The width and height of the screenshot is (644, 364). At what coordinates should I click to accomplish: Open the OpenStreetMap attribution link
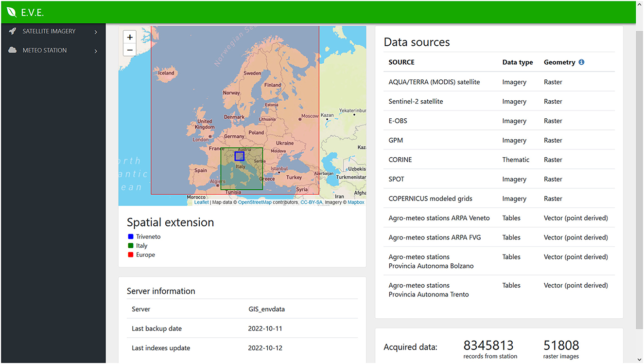point(255,202)
